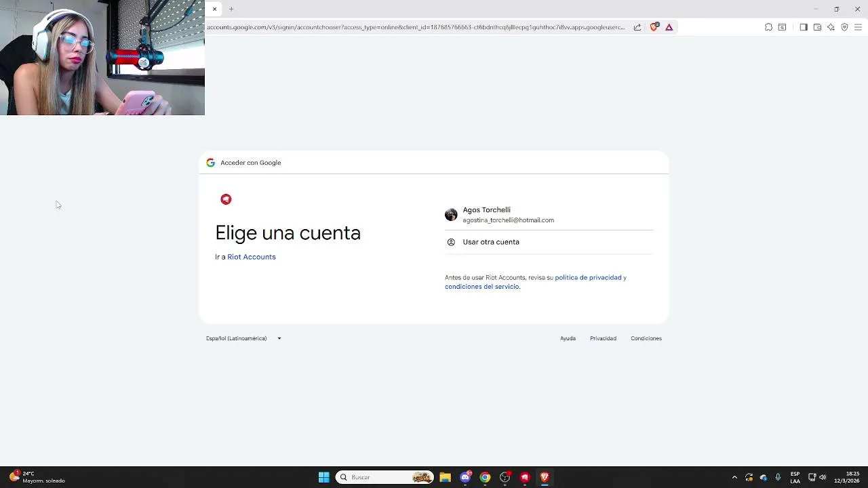This screenshot has height=488, width=868.
Task: Open the Riot Accounts link
Action: coord(252,257)
